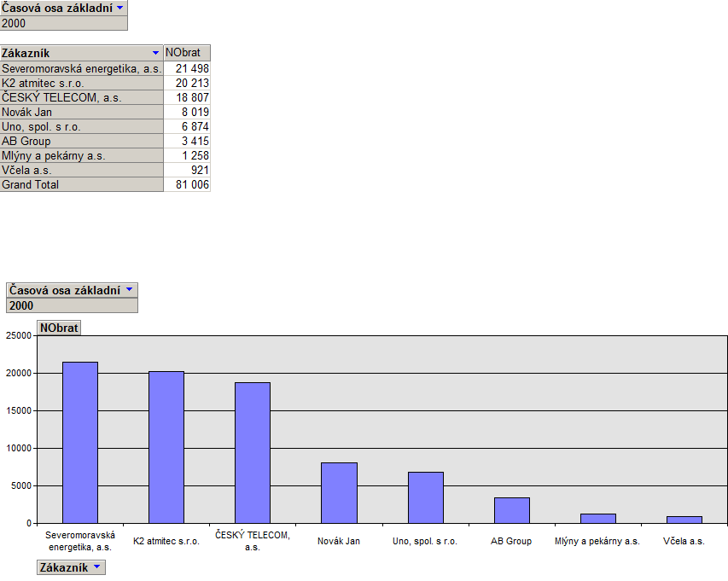Click the NObrat column header in the table

pyautogui.click(x=187, y=53)
